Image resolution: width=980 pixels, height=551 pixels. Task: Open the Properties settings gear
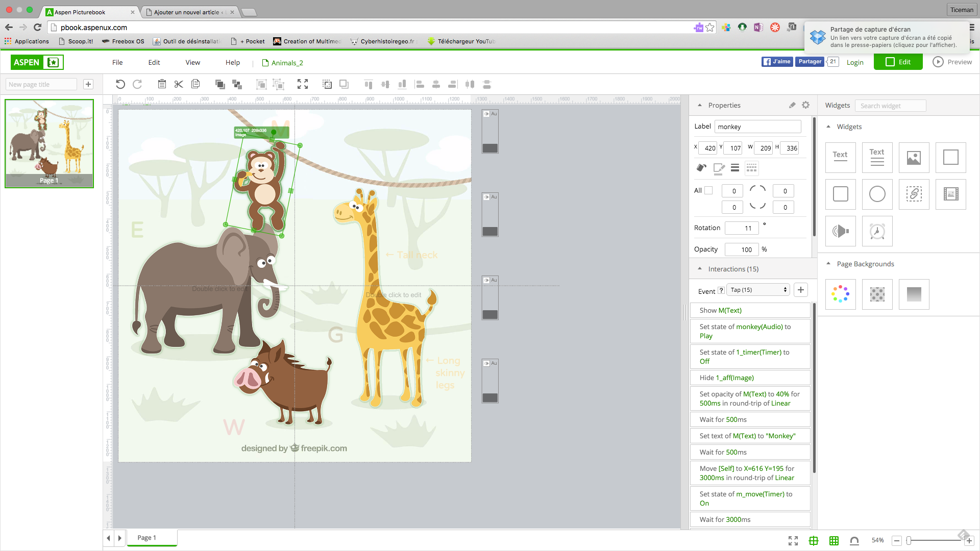805,105
